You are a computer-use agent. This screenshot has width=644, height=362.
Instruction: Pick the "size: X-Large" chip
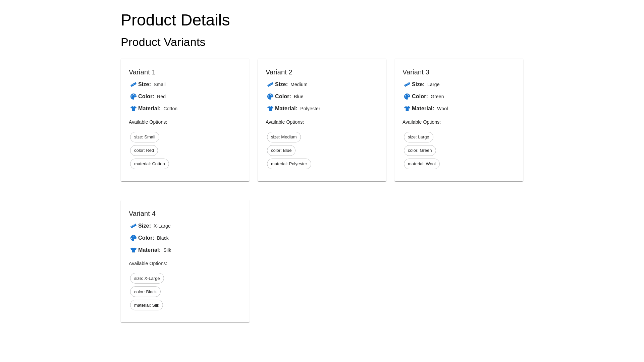[x=147, y=279]
